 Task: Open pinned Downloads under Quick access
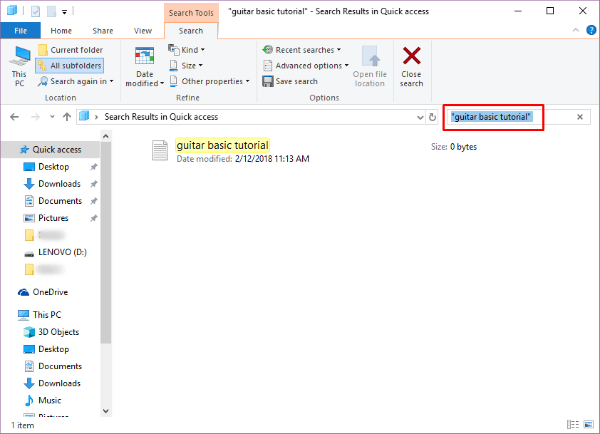tap(59, 184)
